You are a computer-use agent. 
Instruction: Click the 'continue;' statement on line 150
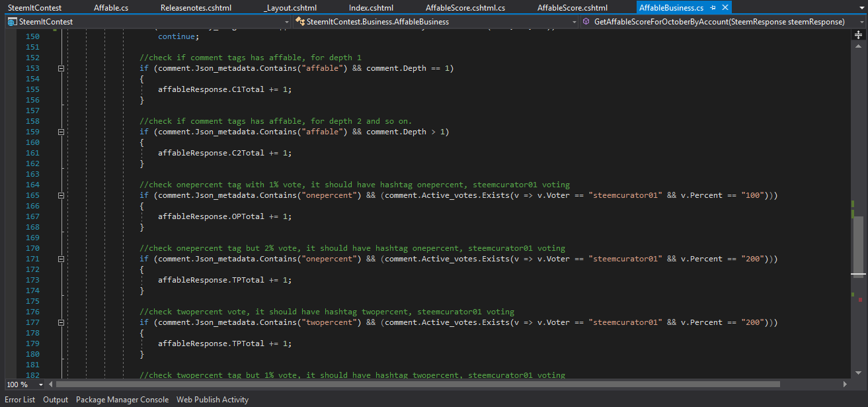(178, 36)
